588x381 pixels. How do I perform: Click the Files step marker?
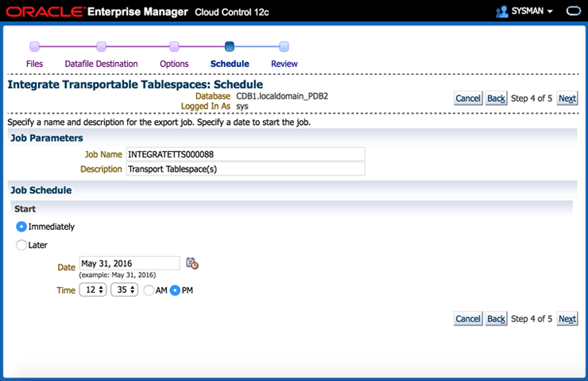[34, 47]
